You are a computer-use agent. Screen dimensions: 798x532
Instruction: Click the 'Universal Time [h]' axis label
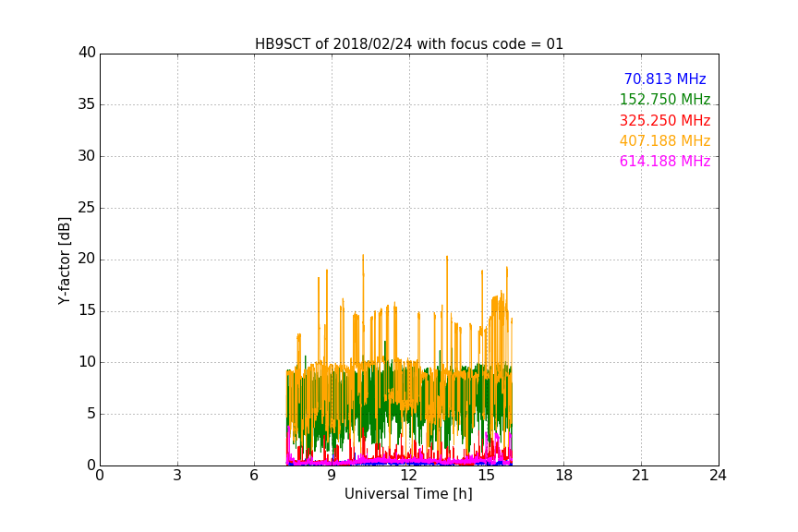click(x=408, y=494)
